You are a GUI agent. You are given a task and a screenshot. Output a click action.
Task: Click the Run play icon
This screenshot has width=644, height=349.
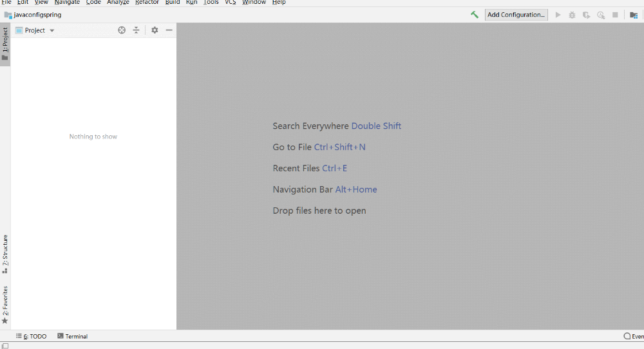click(558, 15)
